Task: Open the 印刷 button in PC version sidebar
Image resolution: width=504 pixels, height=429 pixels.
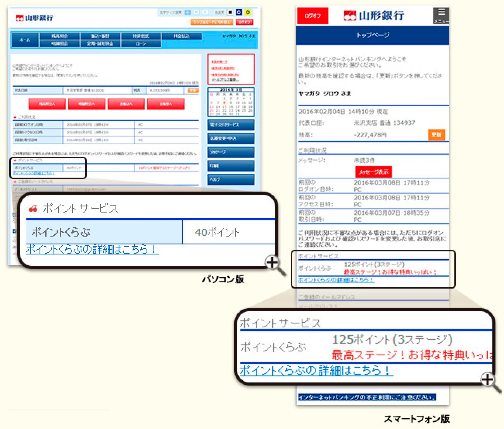Action: (x=231, y=166)
